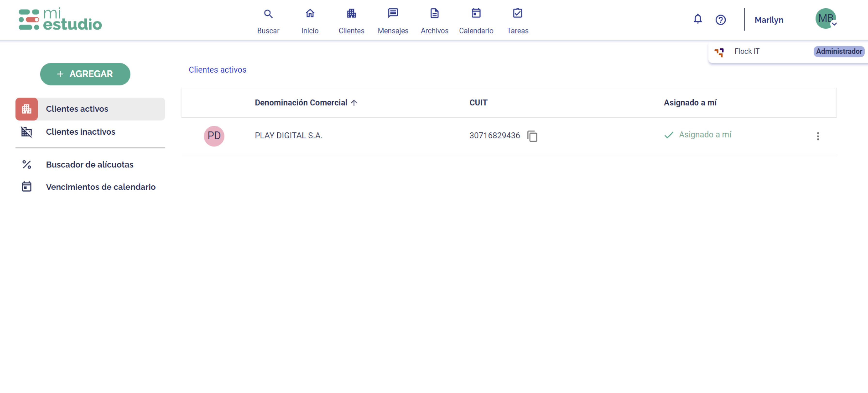The width and height of the screenshot is (868, 393).
Task: Select the Flock IT organization
Action: pyautogui.click(x=788, y=52)
